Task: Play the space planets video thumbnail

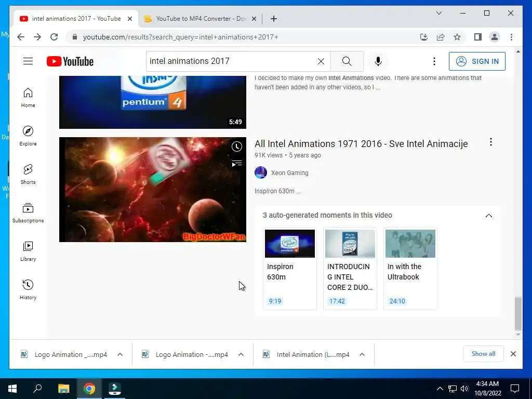Action: click(153, 190)
